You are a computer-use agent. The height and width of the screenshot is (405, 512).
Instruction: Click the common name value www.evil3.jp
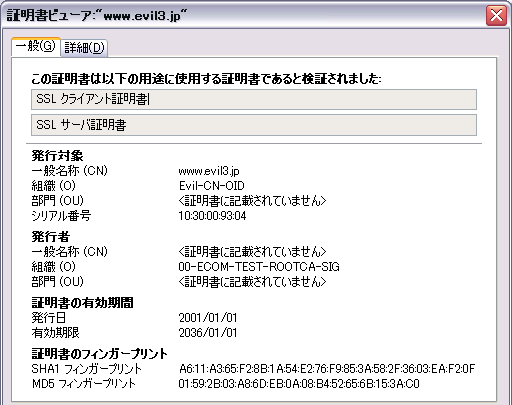click(209, 171)
